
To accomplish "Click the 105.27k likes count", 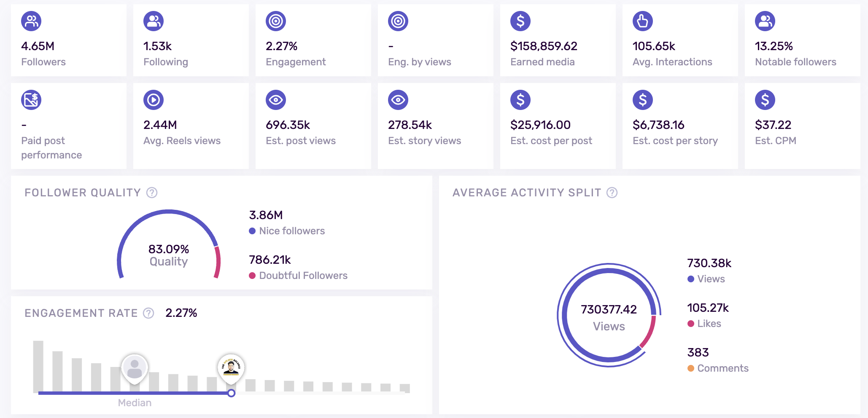I will [708, 308].
